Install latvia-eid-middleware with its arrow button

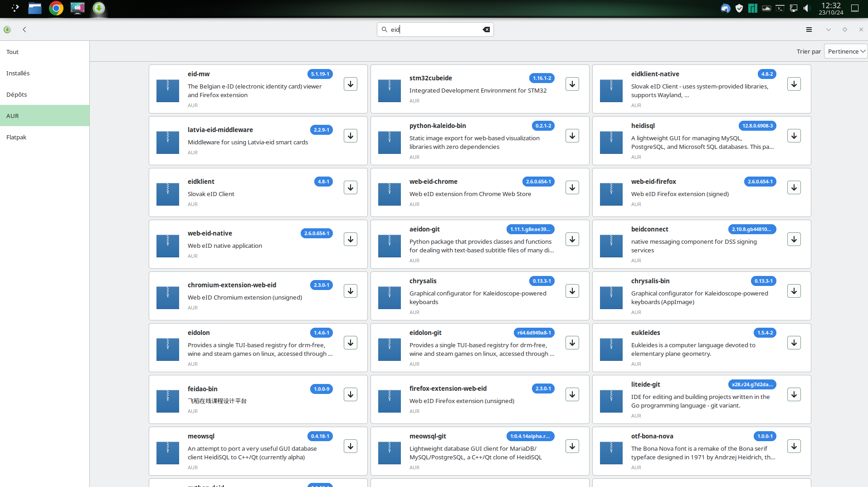pyautogui.click(x=351, y=136)
